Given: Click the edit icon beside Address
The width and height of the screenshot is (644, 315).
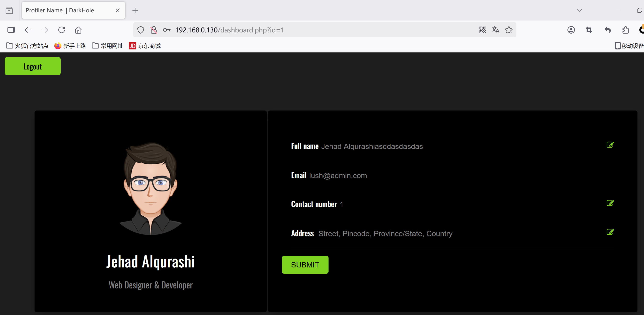Looking at the screenshot, I should coord(610,232).
